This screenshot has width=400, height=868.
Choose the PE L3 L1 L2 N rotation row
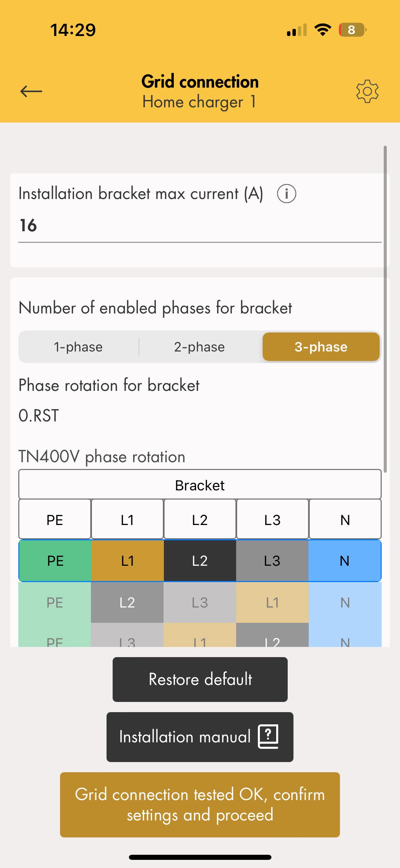tap(200, 638)
